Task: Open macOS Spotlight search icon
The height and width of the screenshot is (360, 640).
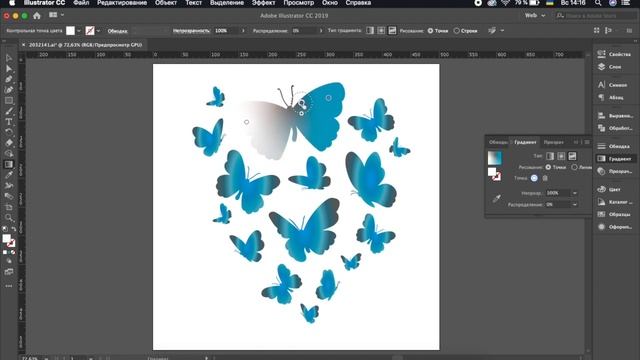Action: 598,3
